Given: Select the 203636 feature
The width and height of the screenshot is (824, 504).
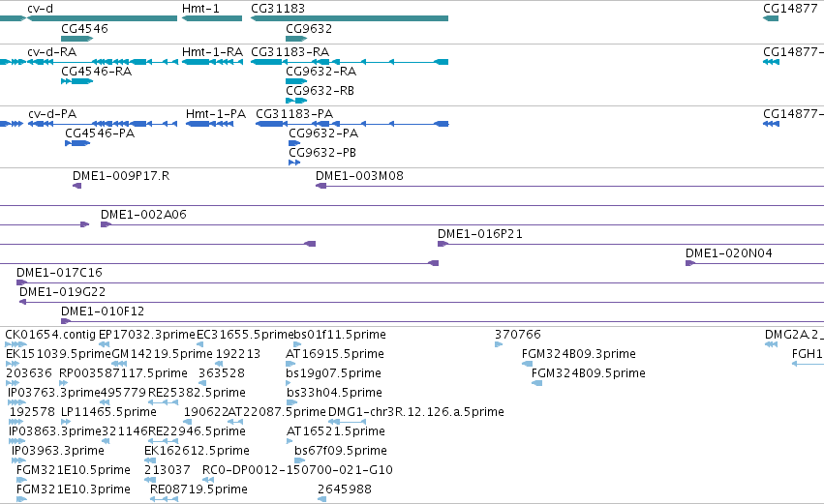Looking at the screenshot, I should click(x=12, y=383).
